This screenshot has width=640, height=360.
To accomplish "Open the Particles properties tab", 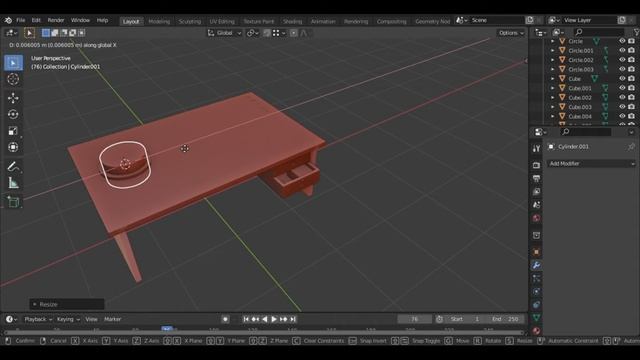I will coord(536,278).
